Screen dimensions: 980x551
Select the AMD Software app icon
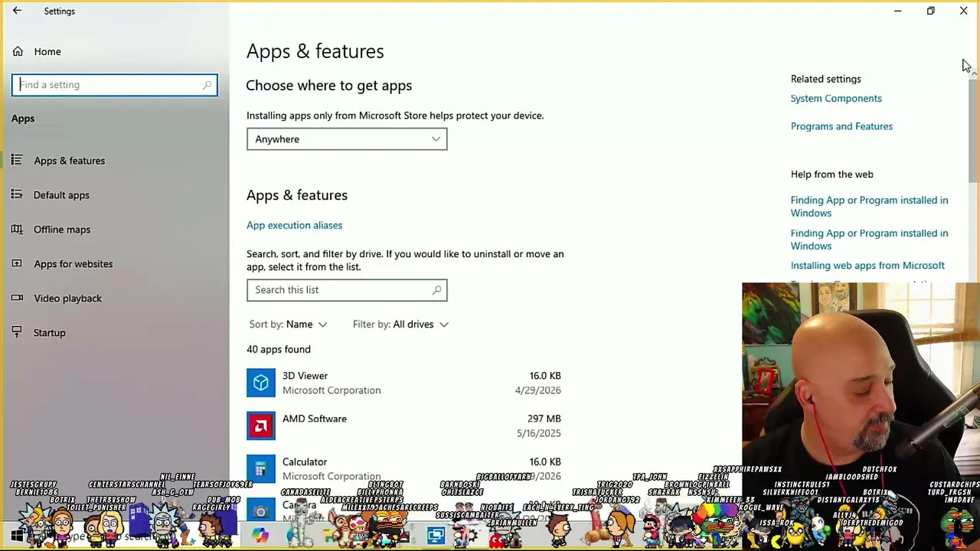click(x=261, y=425)
